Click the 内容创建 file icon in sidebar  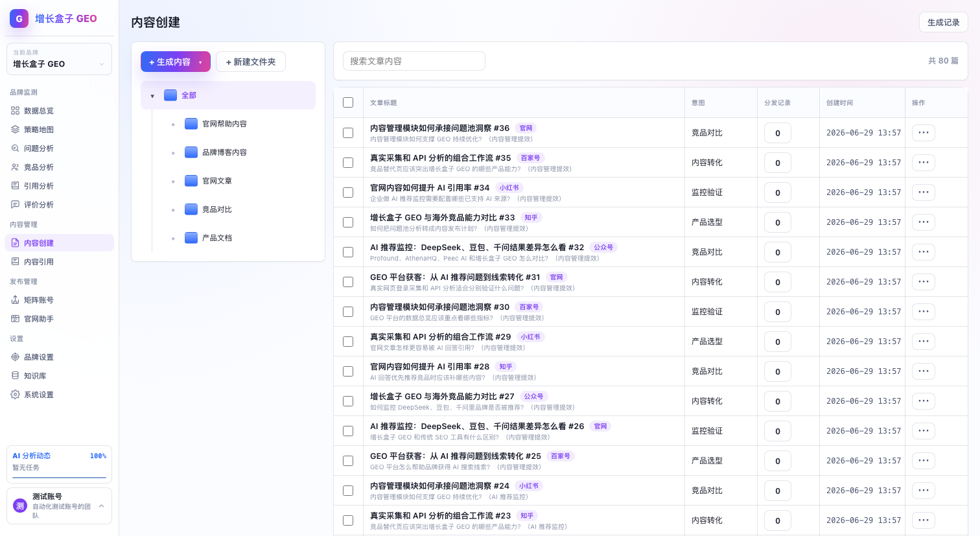coord(15,243)
